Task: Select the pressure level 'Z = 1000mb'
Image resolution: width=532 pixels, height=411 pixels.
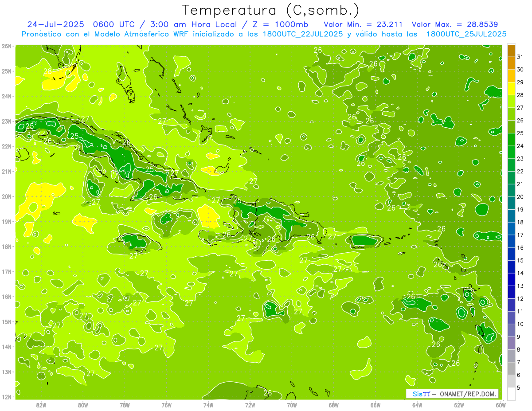Action: (281, 24)
